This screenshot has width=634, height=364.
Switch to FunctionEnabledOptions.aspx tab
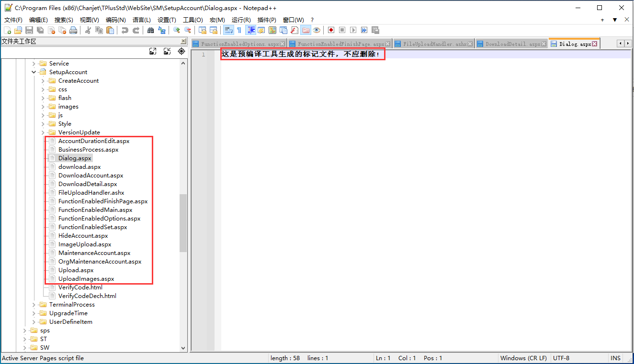(x=238, y=44)
